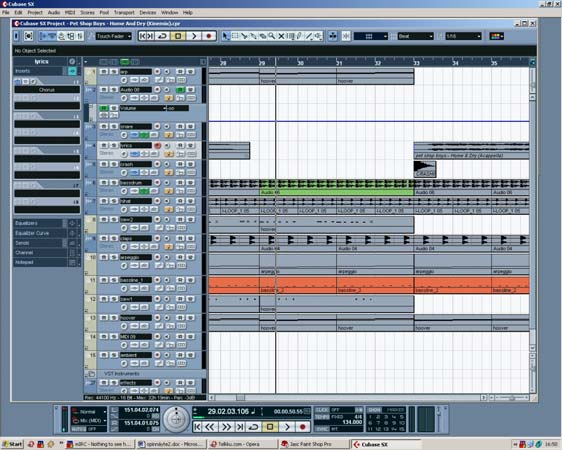This screenshot has height=450, width=562.
Task: Open Windows Start menu
Action: [x=12, y=444]
